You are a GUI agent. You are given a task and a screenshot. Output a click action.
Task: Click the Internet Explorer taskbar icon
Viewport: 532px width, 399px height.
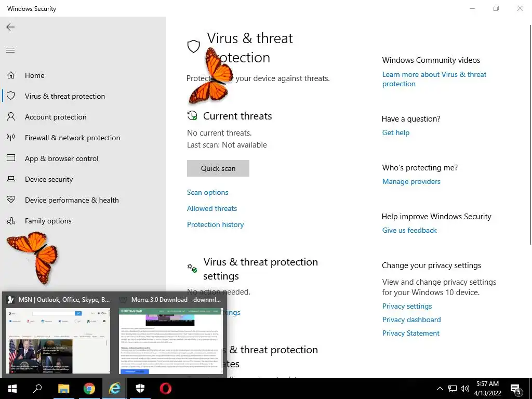[115, 389]
